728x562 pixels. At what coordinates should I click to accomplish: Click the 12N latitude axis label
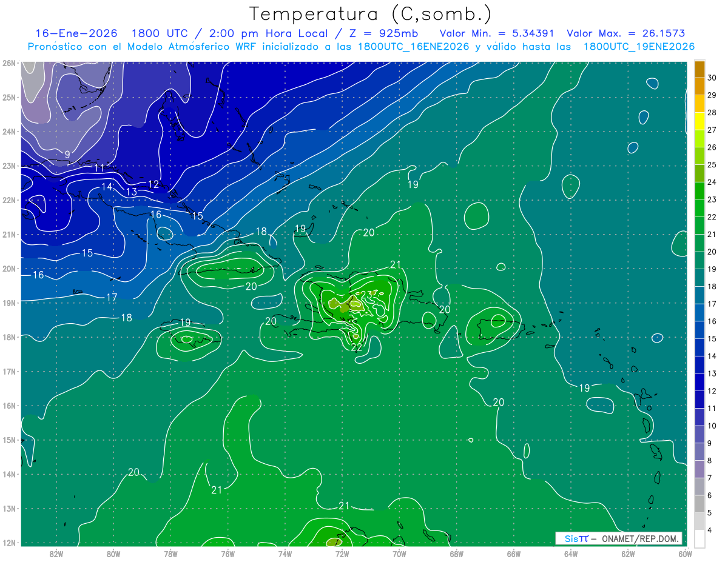tap(9, 543)
